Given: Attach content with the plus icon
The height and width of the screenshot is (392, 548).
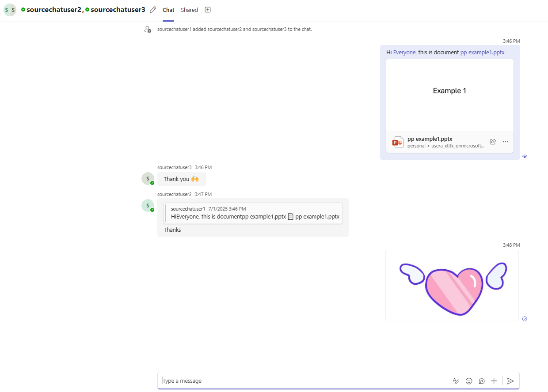Looking at the screenshot, I should point(494,381).
